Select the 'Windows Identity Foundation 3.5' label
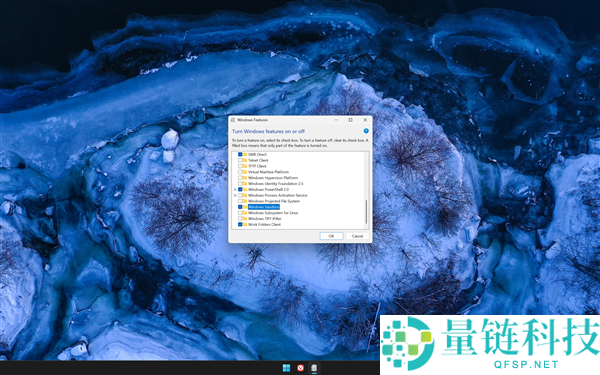This screenshot has height=375, width=600. (276, 183)
